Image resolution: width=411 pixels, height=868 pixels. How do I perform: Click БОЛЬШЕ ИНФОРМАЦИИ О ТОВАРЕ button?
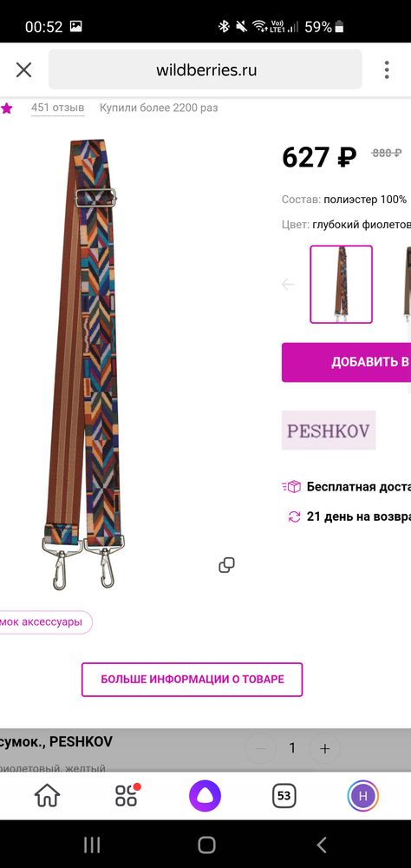pyautogui.click(x=192, y=680)
